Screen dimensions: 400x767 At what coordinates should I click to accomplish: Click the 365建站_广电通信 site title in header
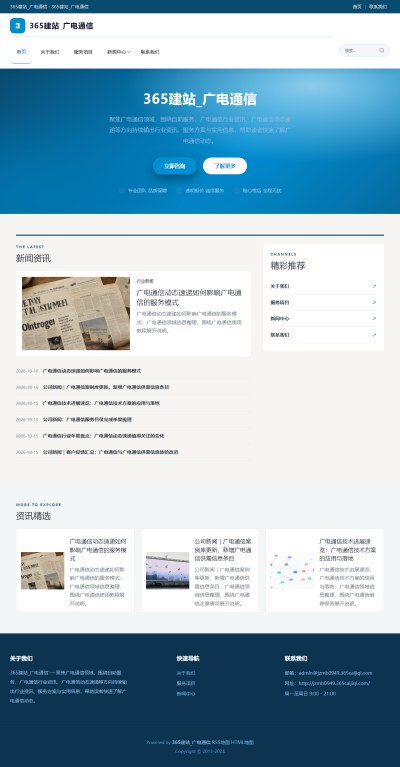click(x=61, y=26)
